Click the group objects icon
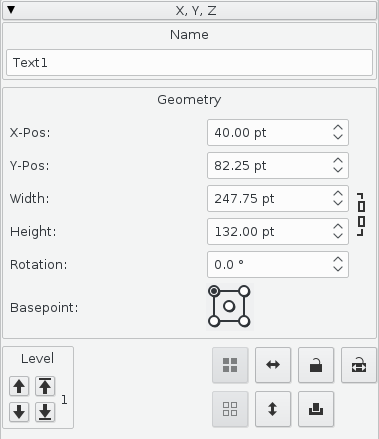Image resolution: width=379 pixels, height=439 pixels. [x=230, y=365]
